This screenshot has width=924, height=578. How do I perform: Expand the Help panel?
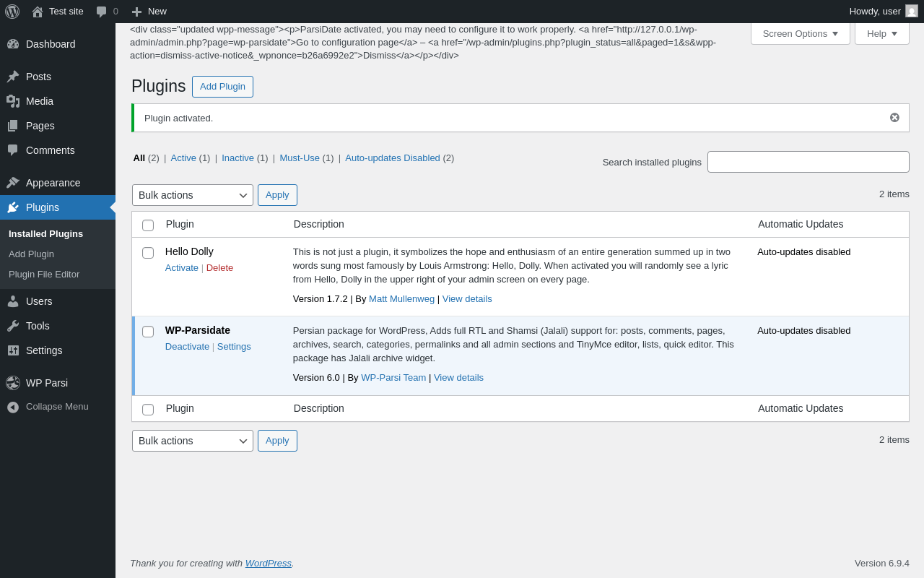[x=882, y=33]
